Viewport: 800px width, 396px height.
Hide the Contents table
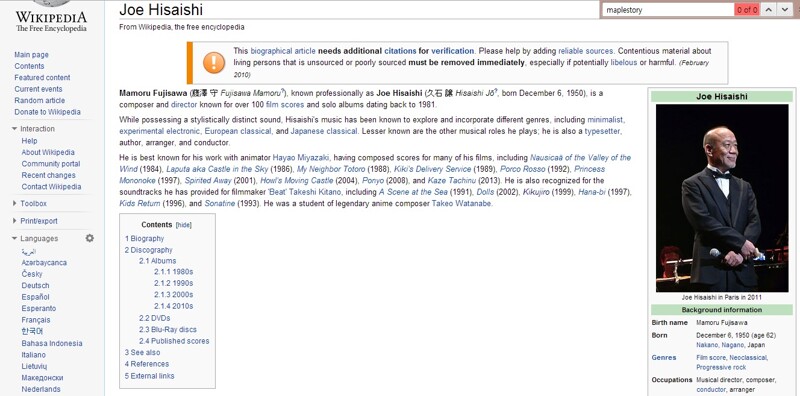[184, 225]
